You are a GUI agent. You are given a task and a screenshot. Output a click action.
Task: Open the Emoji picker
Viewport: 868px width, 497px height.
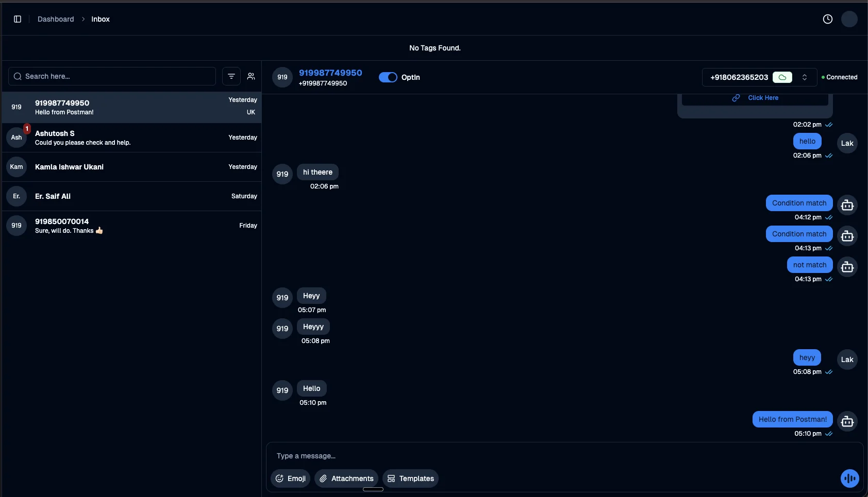[290, 478]
